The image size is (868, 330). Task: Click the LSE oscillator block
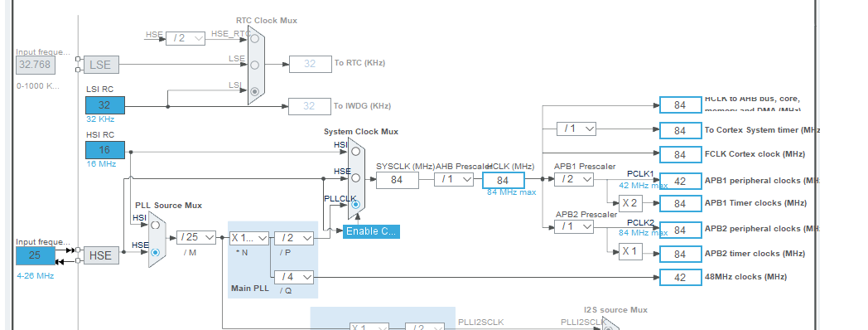click(100, 65)
